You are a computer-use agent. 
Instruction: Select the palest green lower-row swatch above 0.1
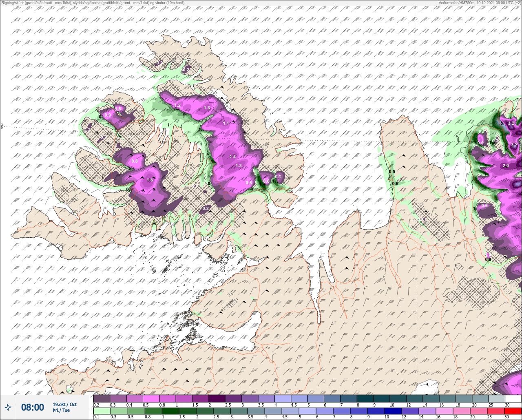tap(102, 411)
